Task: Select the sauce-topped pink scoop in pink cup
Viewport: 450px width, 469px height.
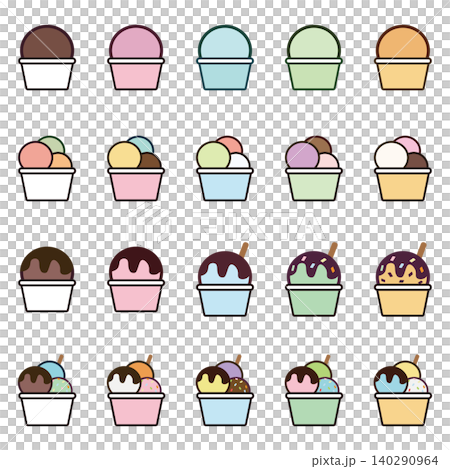Action: click(136, 279)
